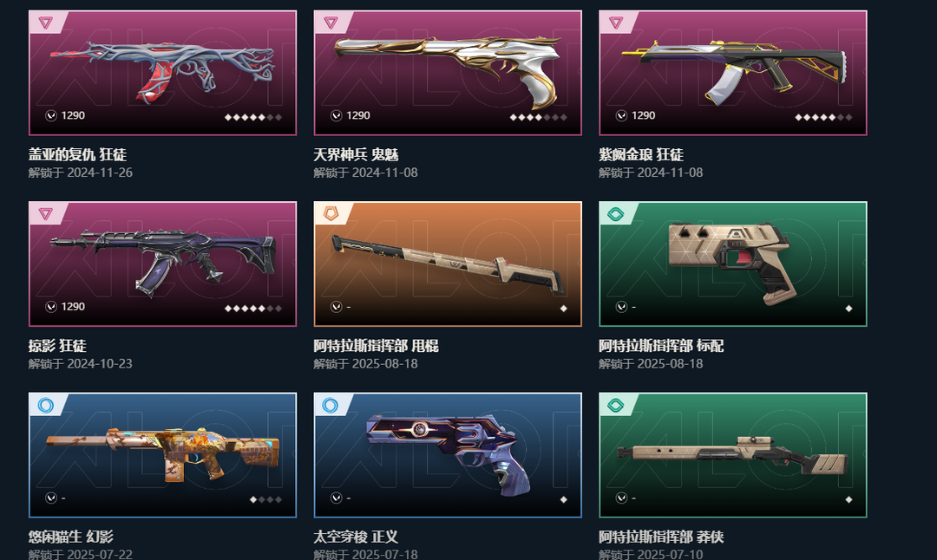This screenshot has height=560, width=937.
Task: Click the pink tier icon on 紫阙金琅 狂徒 card
Action: click(616, 23)
